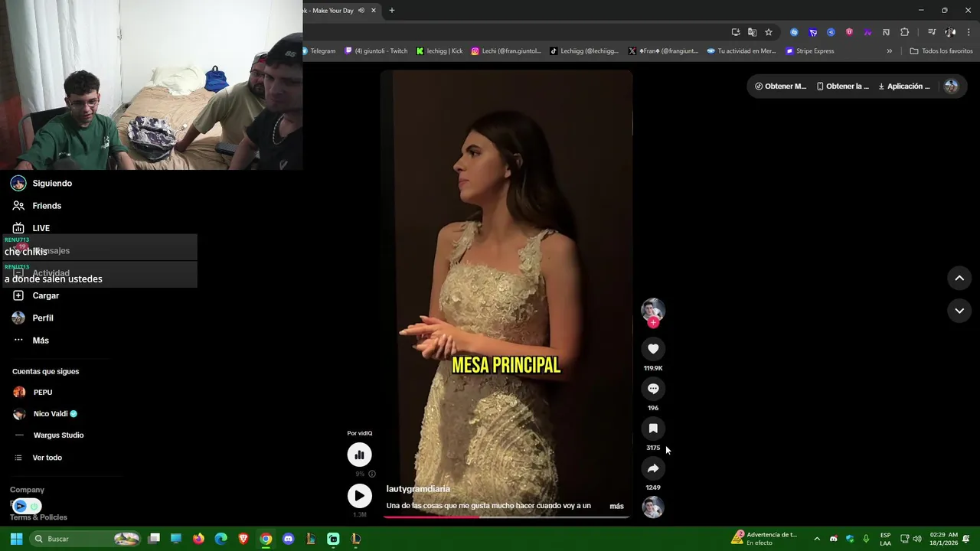Open creator avatar above like button
Screen dimensions: 980x551
(x=653, y=309)
